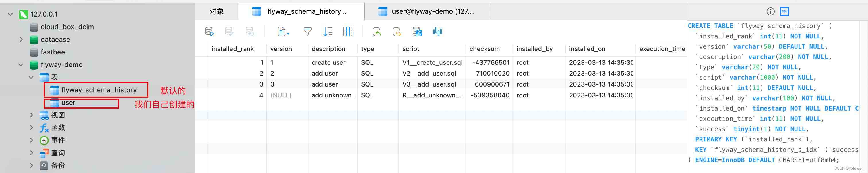Expand the 查询 queries node
This screenshot has height=173, width=868.
point(31,153)
